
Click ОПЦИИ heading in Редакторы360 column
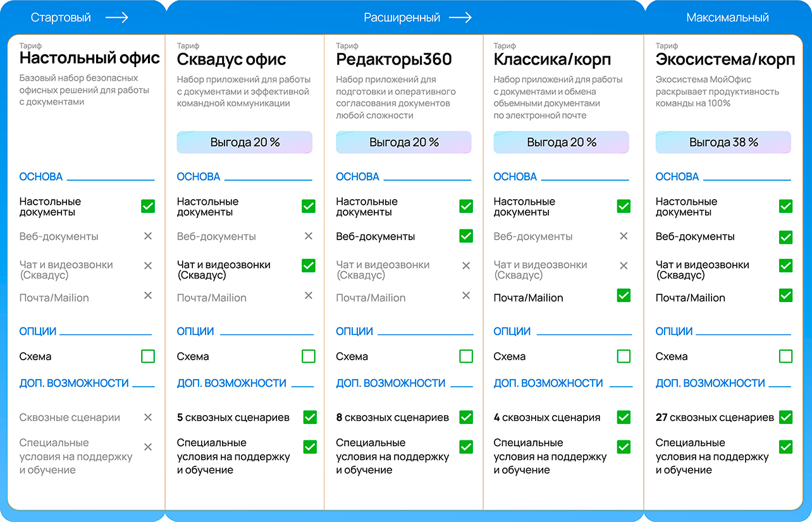354,331
